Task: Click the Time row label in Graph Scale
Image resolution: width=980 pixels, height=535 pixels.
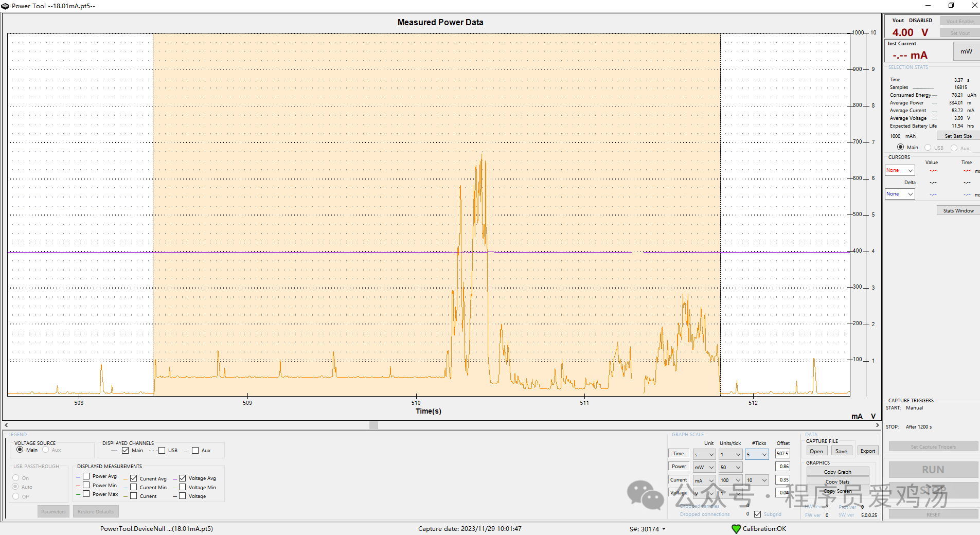Action: coord(679,454)
